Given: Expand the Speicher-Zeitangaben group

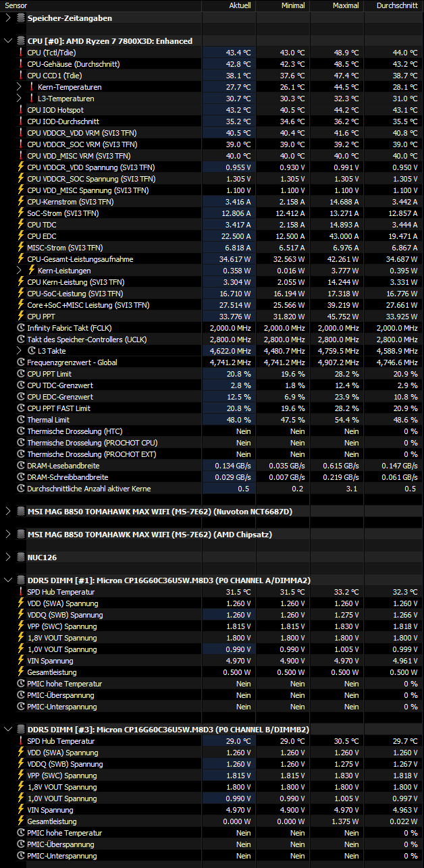Looking at the screenshot, I should point(7,18).
